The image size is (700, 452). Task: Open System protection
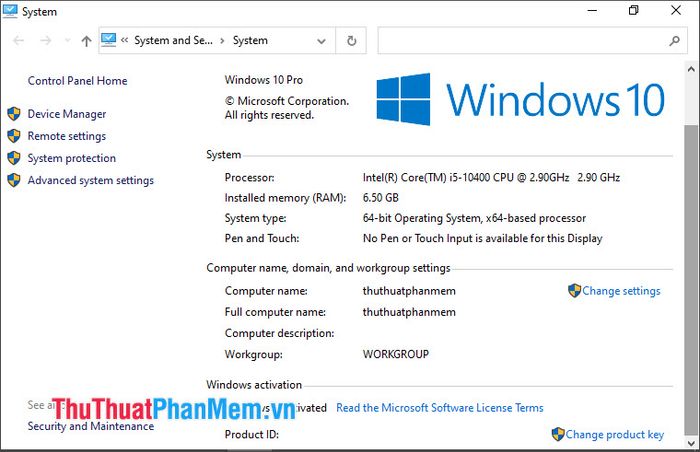click(x=71, y=158)
